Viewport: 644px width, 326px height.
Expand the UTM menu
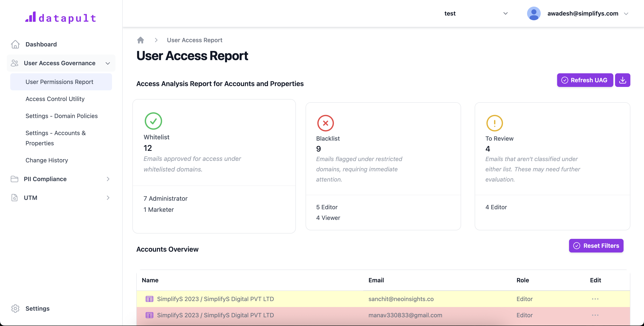108,198
